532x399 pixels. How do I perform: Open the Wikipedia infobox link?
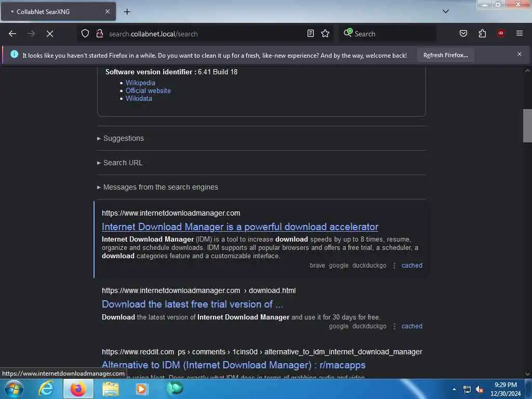point(140,83)
